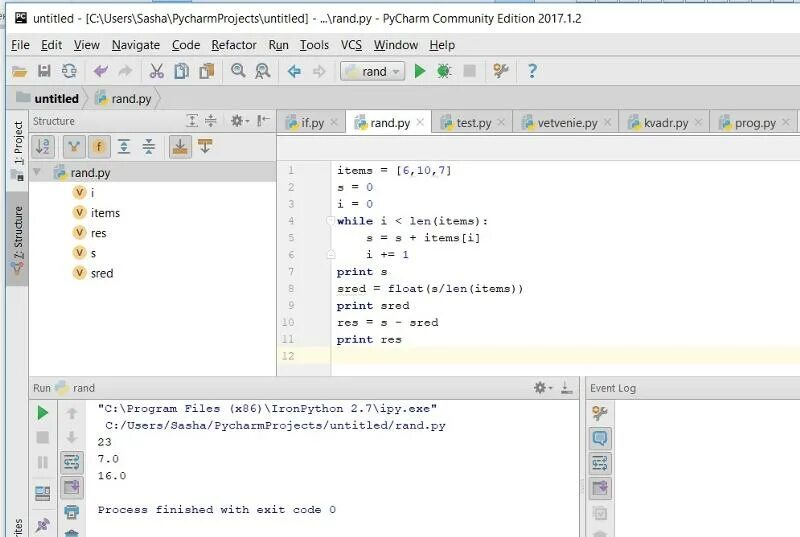Debug 'rand' with bug icon
Screen dimensions: 800x537
click(x=444, y=71)
